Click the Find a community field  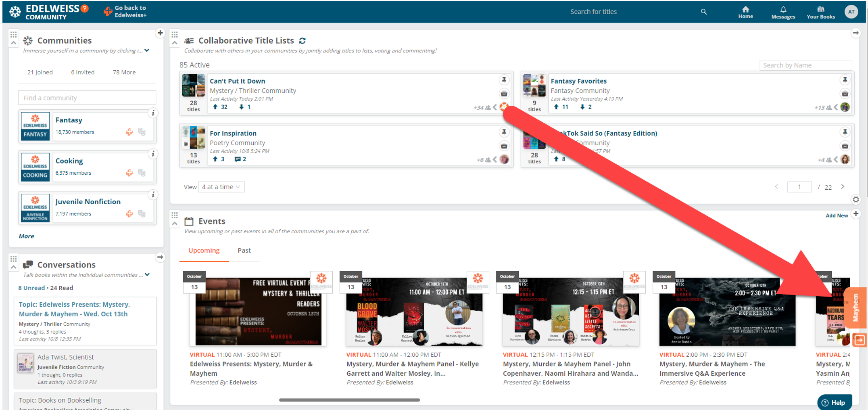click(x=87, y=98)
